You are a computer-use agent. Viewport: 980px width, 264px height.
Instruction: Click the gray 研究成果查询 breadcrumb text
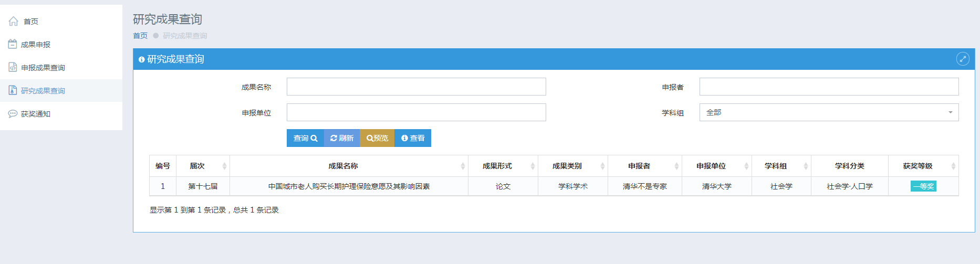(185, 36)
